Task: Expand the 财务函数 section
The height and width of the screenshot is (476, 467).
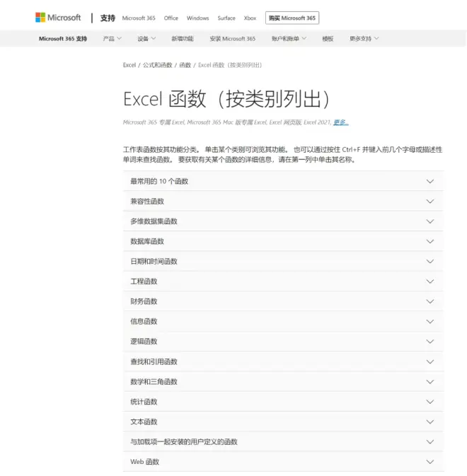Action: [x=283, y=301]
